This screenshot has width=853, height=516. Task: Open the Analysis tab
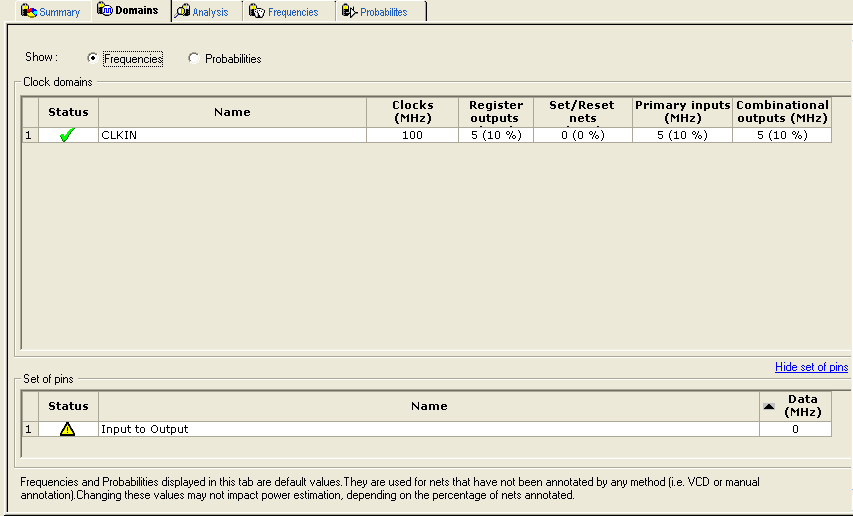[210, 12]
